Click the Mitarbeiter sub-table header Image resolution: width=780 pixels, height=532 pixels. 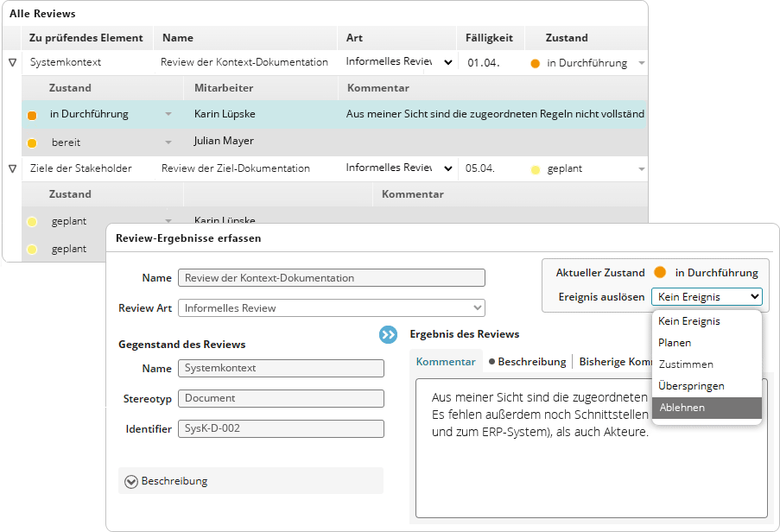[x=261, y=88]
